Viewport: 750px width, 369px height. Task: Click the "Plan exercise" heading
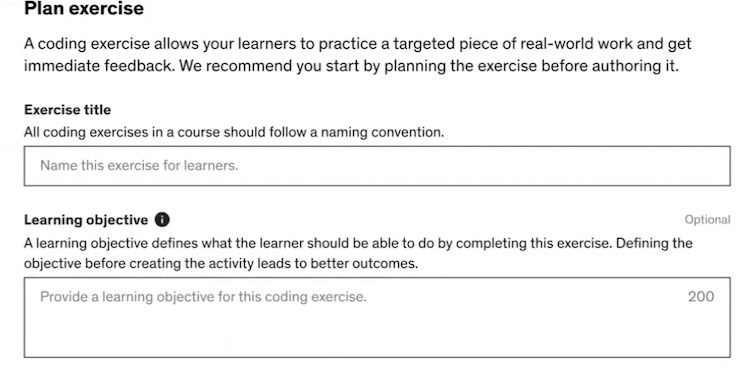(84, 9)
